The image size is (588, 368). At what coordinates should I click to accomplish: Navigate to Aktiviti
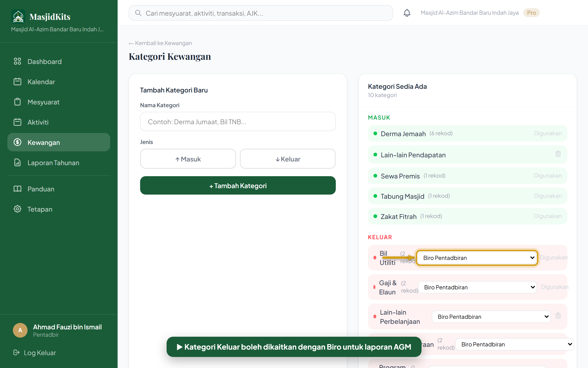(59, 122)
